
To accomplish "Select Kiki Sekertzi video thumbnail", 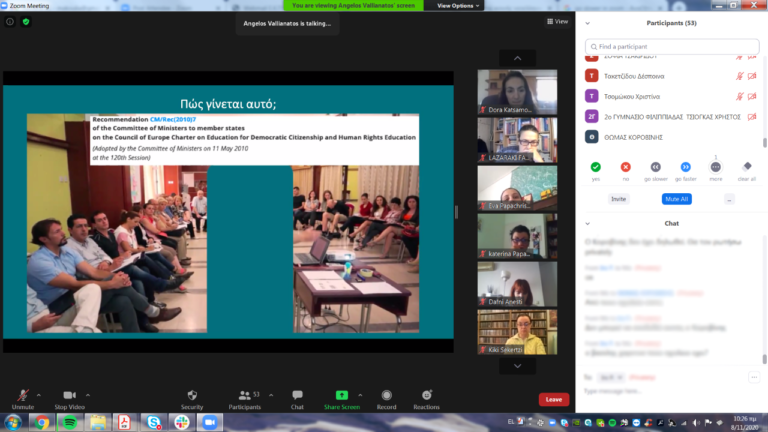I will tap(517, 332).
